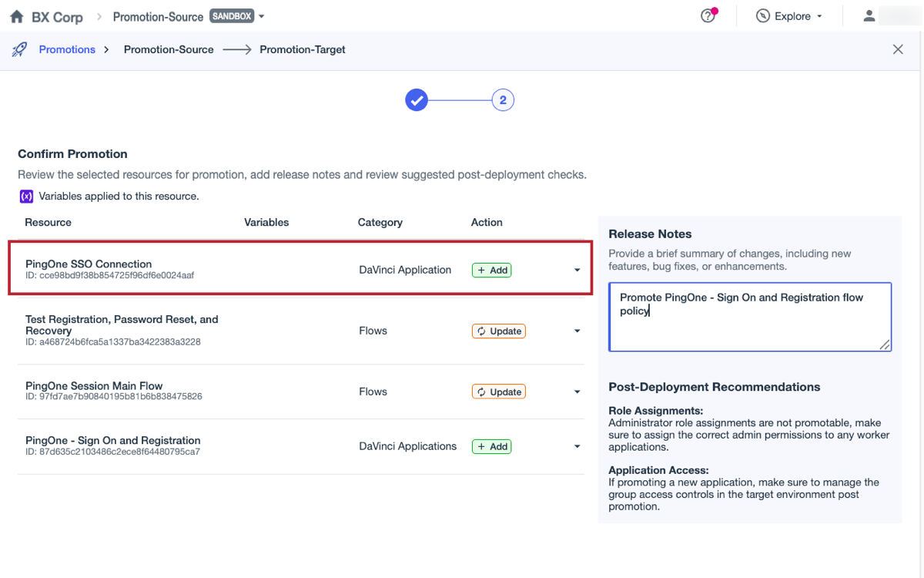Select PingOne - Sign On and Registration name

pyautogui.click(x=113, y=441)
